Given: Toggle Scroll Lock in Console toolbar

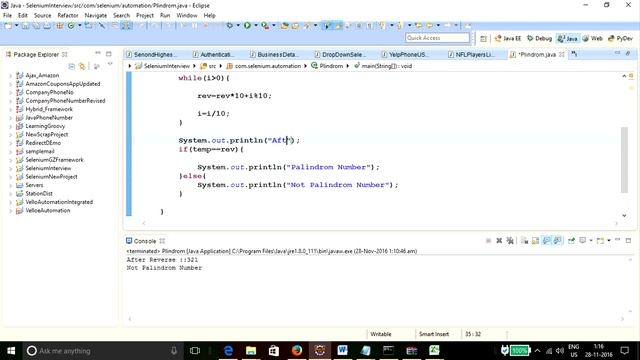Looking at the screenshot, I should [x=535, y=241].
